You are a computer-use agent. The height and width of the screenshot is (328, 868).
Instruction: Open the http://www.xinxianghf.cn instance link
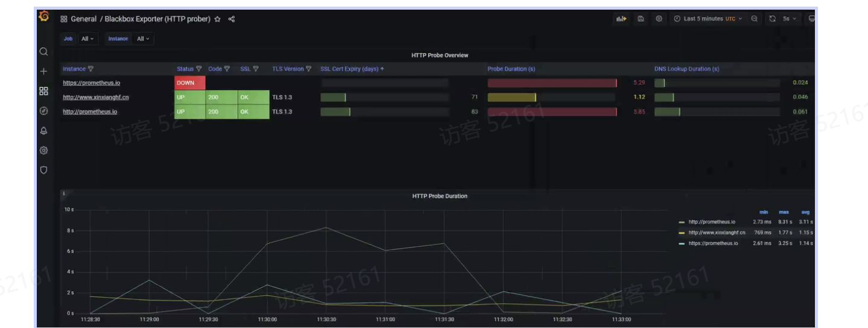95,97
